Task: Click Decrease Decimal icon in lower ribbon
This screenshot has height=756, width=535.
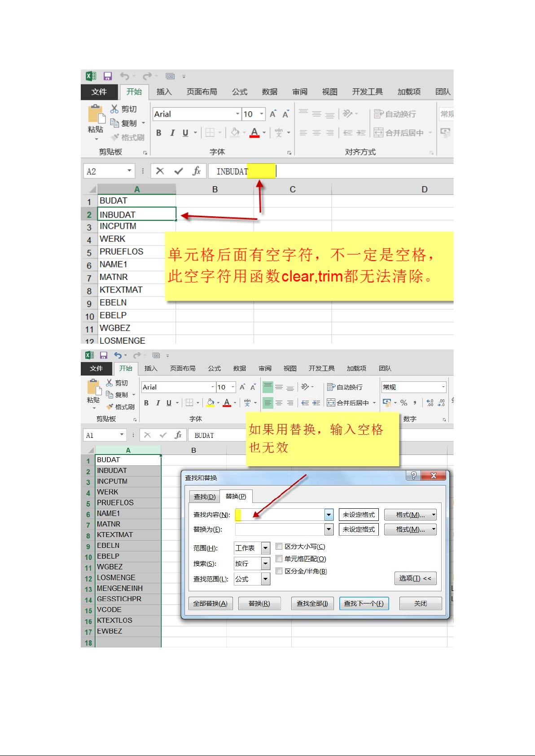Action: [441, 403]
